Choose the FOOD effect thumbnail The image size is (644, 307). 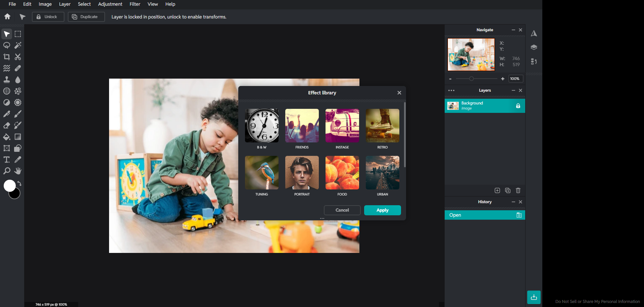tap(342, 173)
